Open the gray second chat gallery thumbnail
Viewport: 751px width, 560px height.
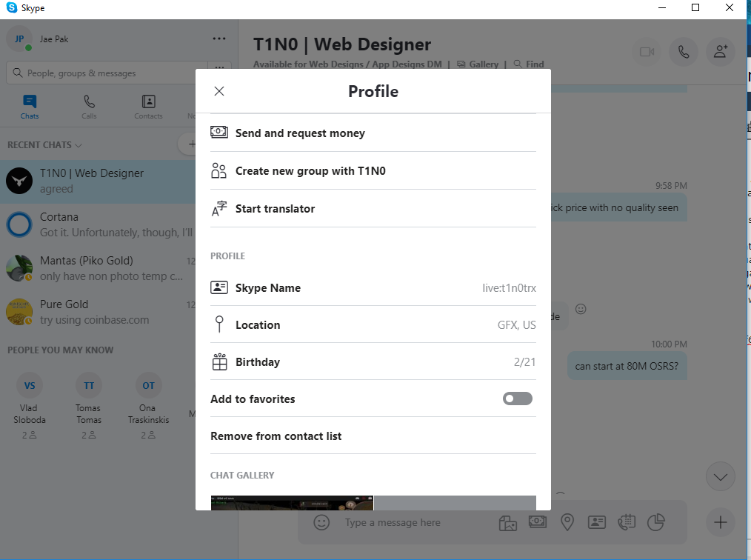tap(455, 503)
